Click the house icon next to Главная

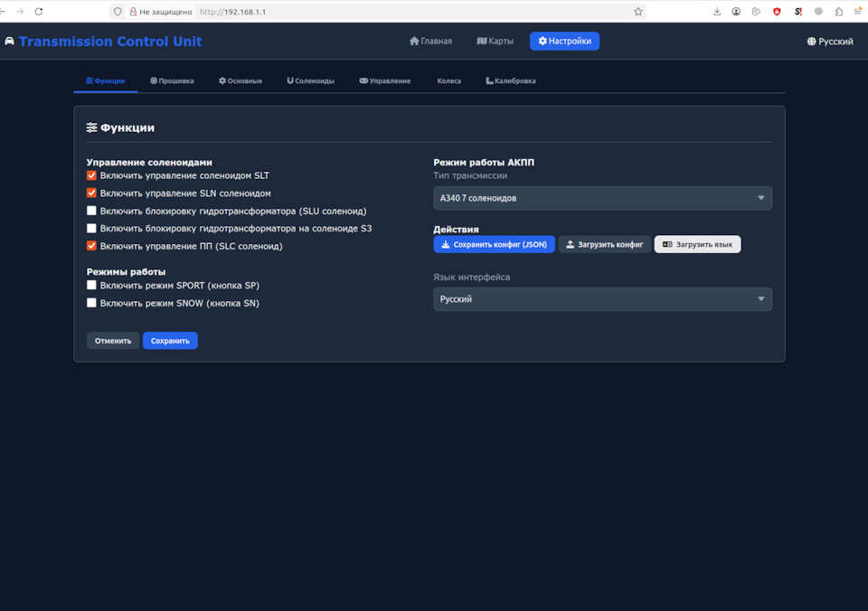[x=413, y=40]
